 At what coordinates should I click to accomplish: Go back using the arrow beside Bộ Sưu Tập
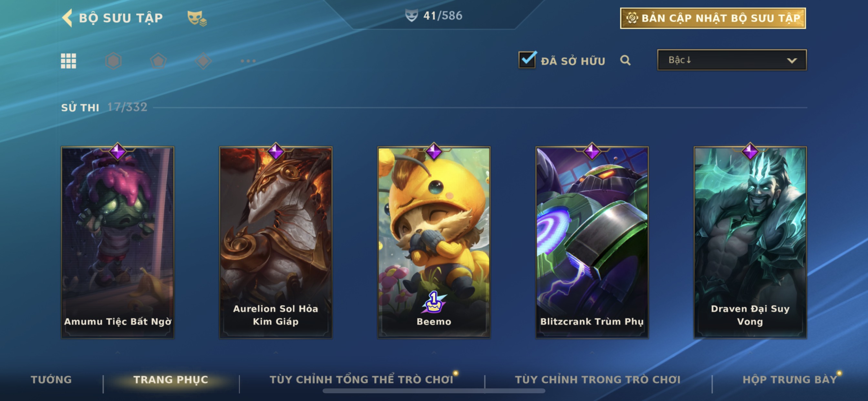(67, 18)
